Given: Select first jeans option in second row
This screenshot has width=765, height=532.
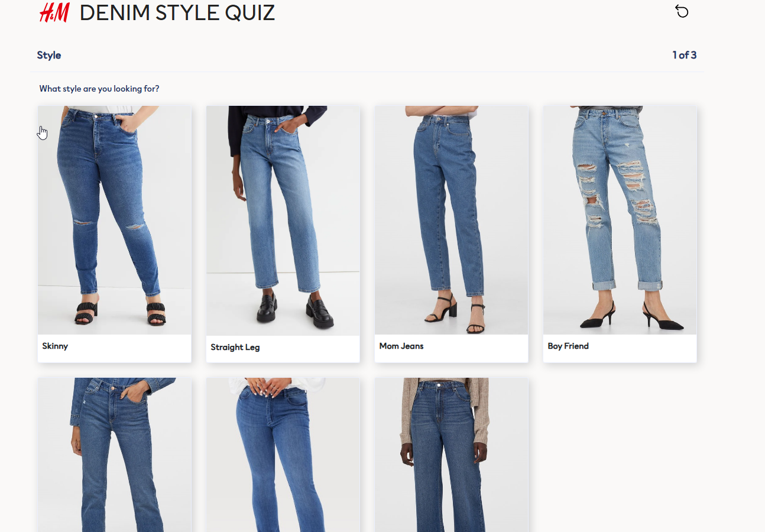Looking at the screenshot, I should pyautogui.click(x=115, y=455).
